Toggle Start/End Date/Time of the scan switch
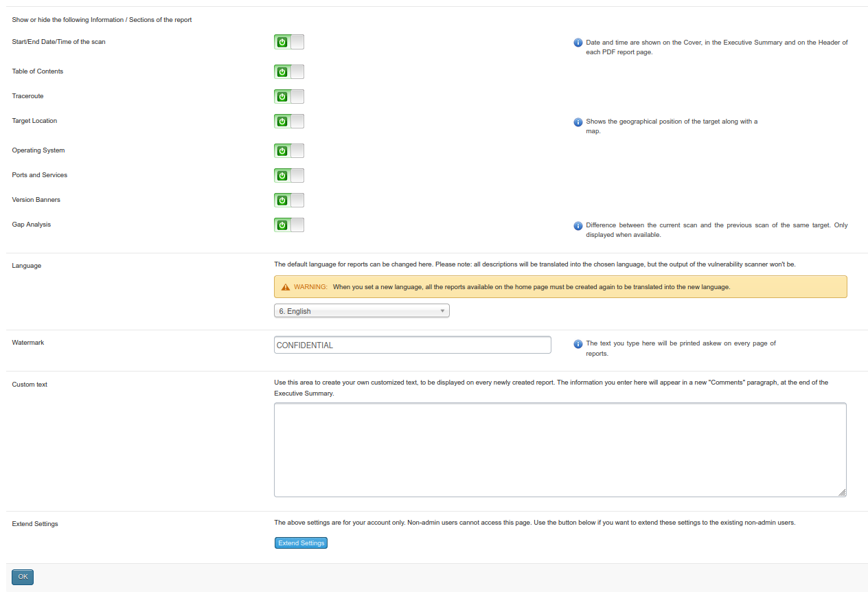868x592 pixels. tap(289, 42)
